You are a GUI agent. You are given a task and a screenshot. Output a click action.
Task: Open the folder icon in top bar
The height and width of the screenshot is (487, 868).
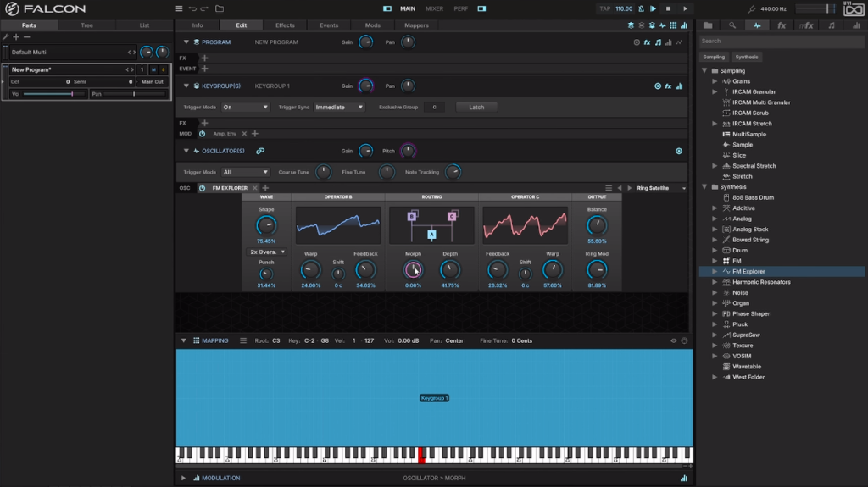(x=220, y=8)
